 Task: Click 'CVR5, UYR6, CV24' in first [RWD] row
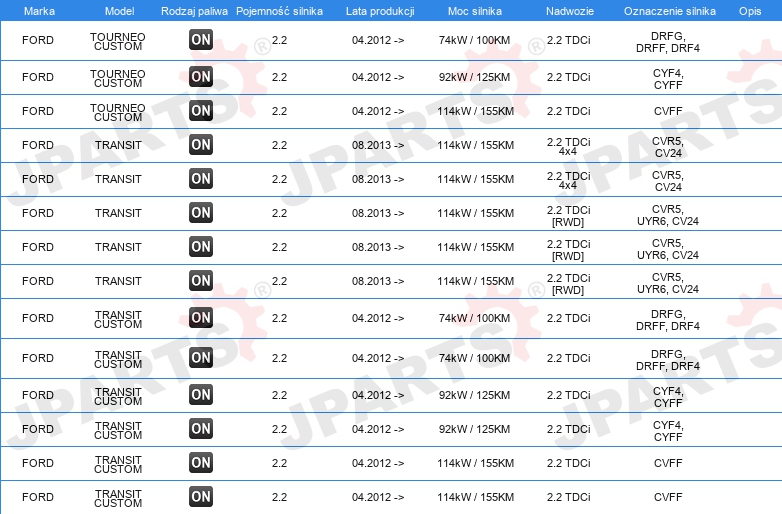click(x=668, y=215)
